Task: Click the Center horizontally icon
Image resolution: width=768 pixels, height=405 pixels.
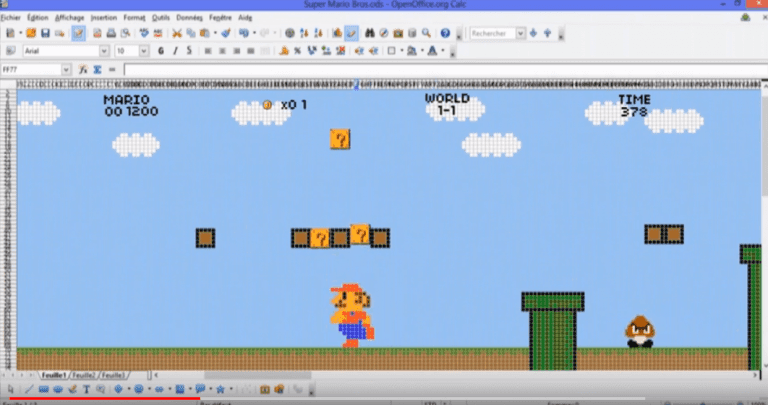Action: pyautogui.click(x=222, y=51)
